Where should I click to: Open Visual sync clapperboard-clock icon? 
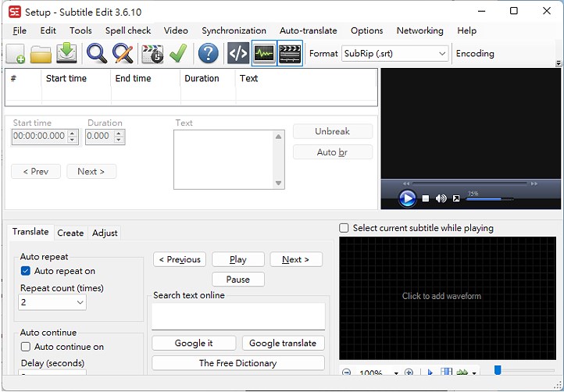pos(152,54)
